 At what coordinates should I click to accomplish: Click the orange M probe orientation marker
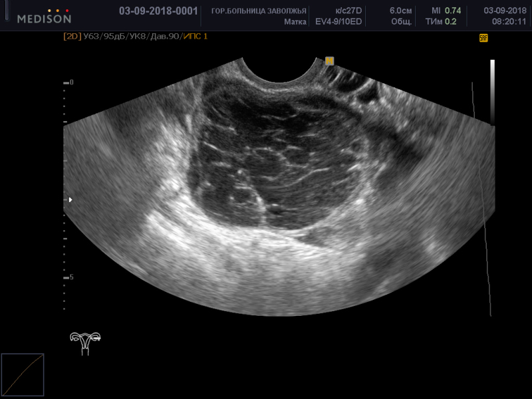tap(329, 61)
